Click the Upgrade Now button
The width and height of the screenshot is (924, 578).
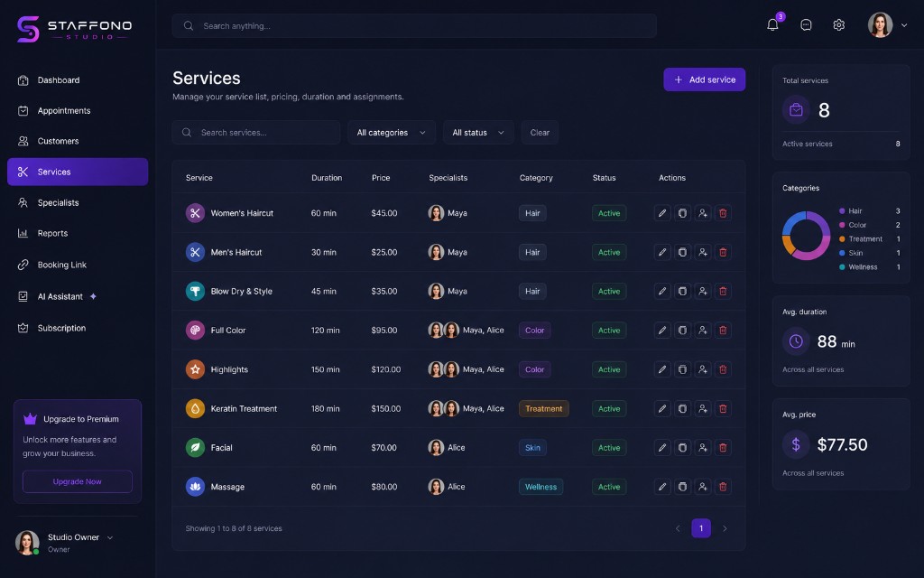click(78, 481)
